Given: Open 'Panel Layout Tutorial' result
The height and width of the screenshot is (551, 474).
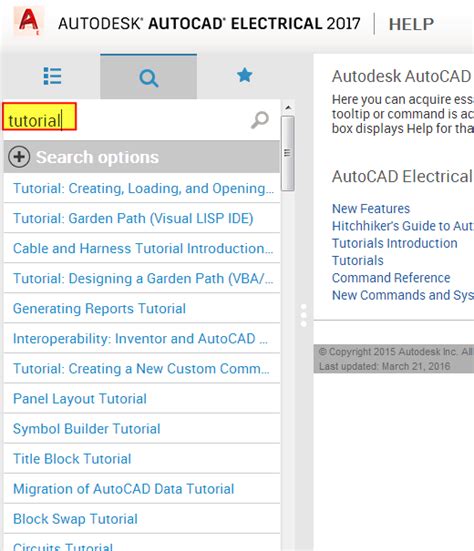Looking at the screenshot, I should point(142,399).
